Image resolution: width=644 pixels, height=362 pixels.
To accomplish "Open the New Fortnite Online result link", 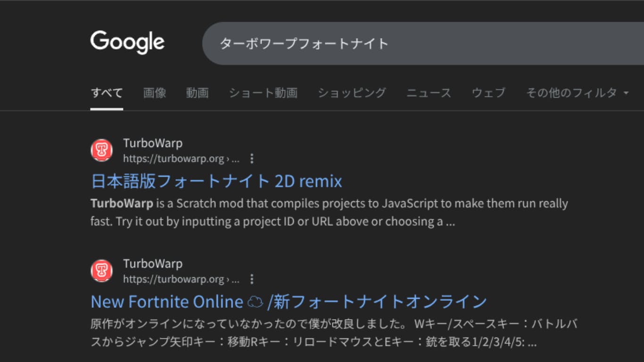I will pos(289,302).
